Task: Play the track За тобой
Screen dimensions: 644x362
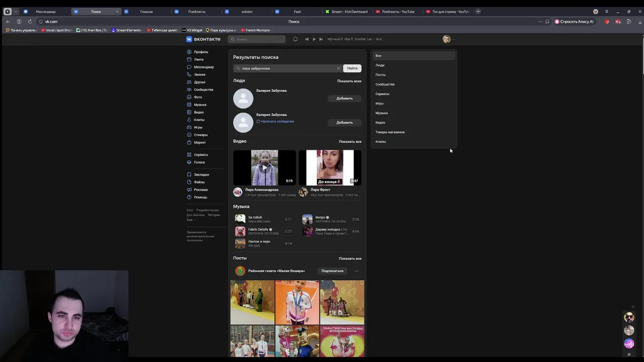Action: click(240, 219)
